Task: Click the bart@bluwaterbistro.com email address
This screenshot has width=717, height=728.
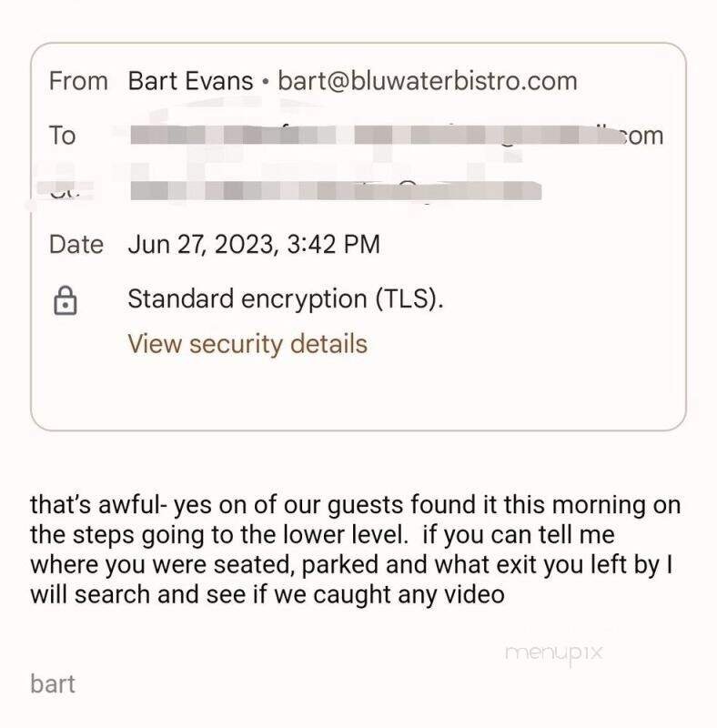Action: 427,81
